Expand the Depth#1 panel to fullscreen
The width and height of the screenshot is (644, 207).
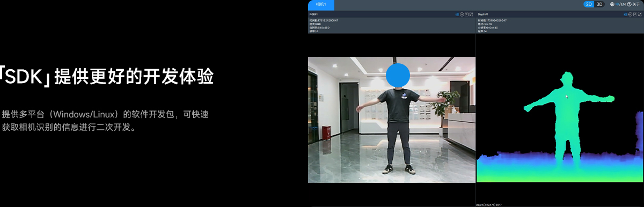(640, 14)
